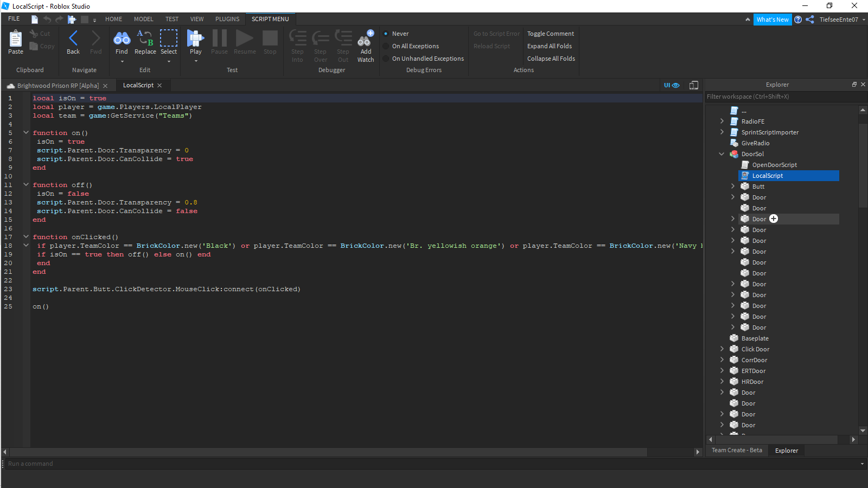Screen dimensions: 868x488
Task: Click the share icon next to username
Action: point(810,20)
